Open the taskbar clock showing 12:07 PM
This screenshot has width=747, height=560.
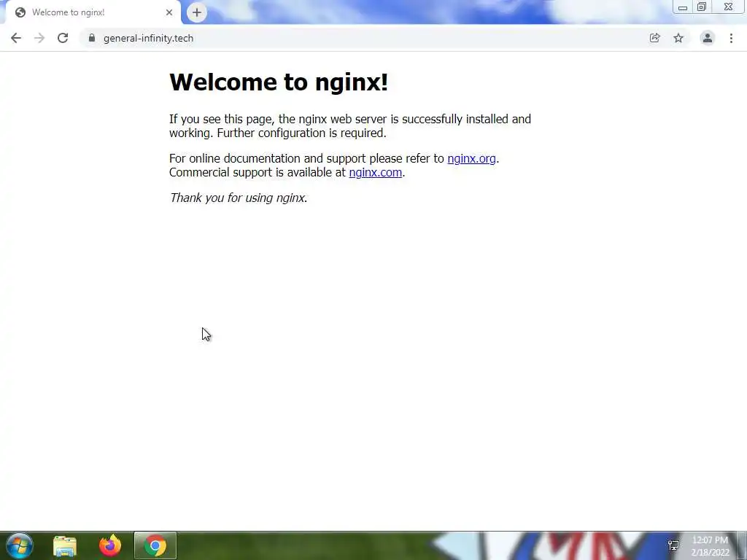711,546
